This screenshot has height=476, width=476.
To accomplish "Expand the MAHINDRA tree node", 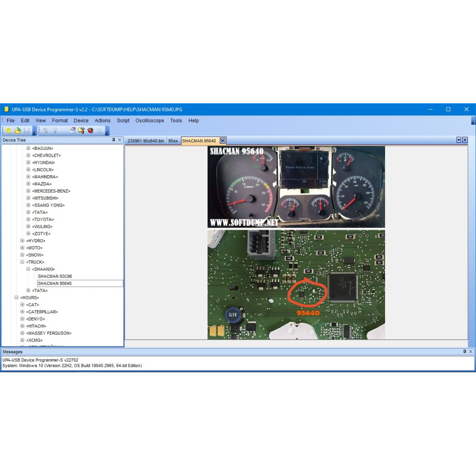I will point(28,177).
